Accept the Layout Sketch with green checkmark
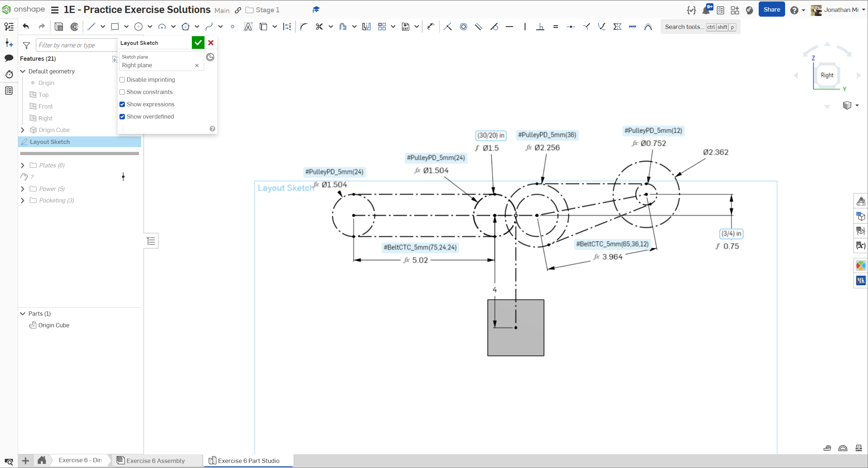 point(198,43)
